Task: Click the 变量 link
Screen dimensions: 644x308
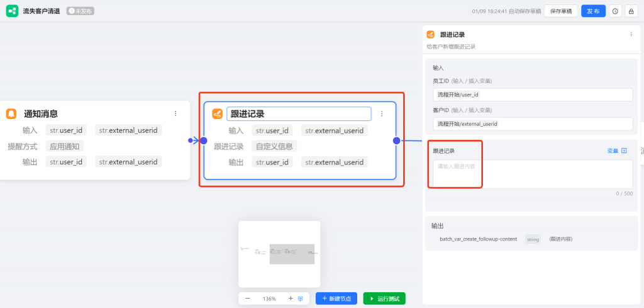Action: tap(613, 151)
